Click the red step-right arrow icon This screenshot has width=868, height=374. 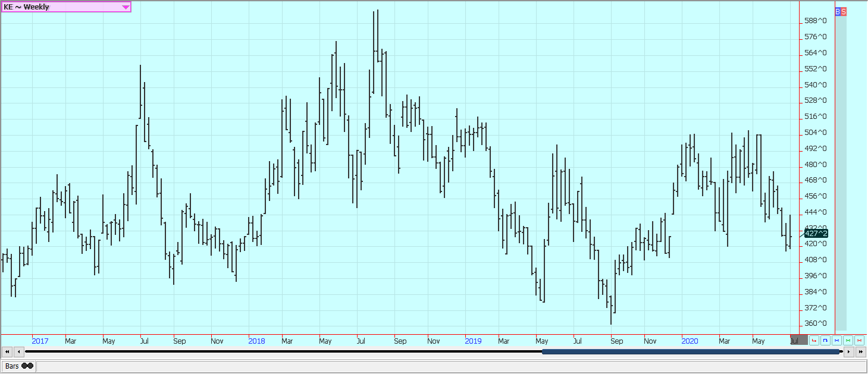click(x=814, y=340)
